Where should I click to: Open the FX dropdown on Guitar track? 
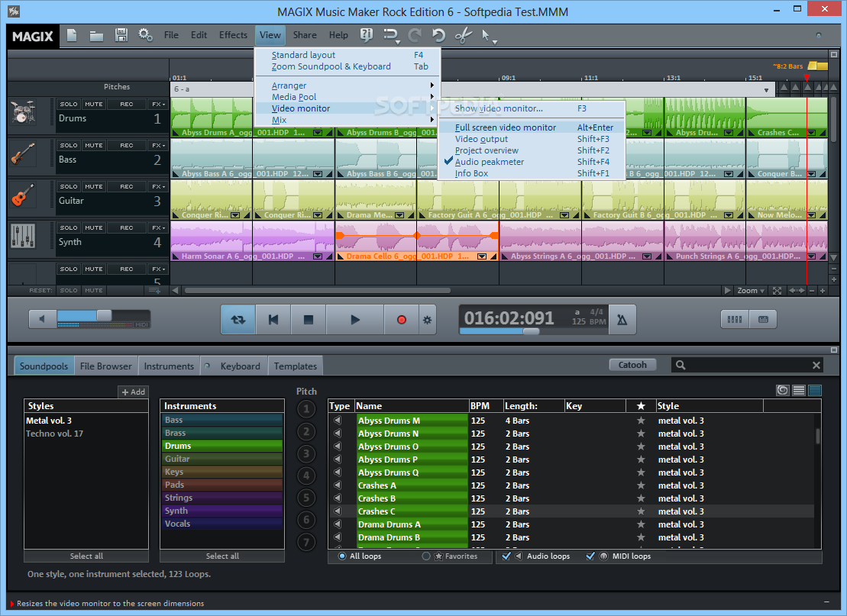(x=158, y=186)
